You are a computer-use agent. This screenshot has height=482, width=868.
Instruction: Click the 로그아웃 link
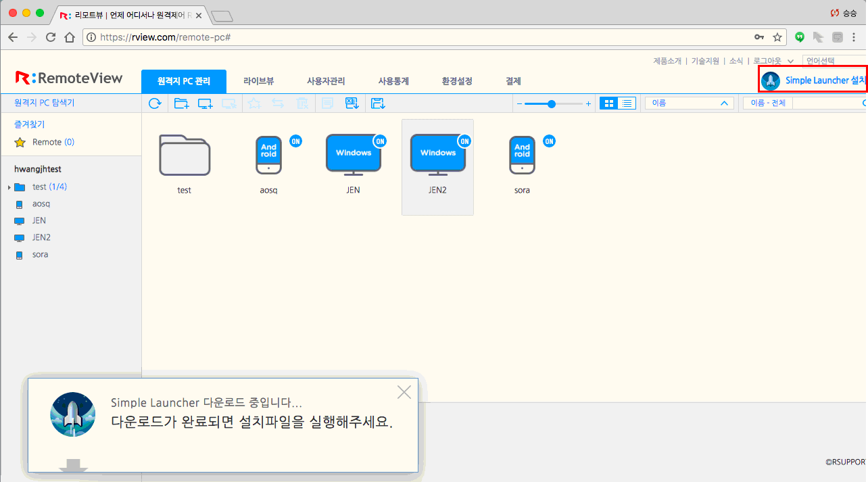tap(767, 61)
